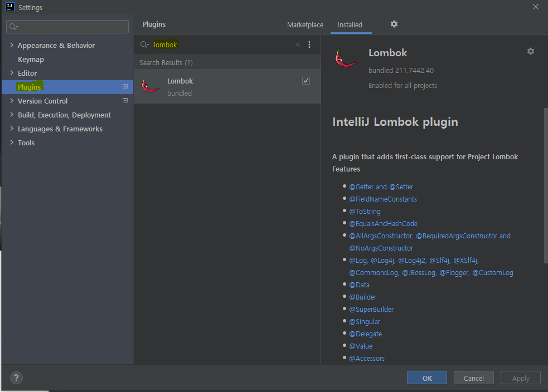The height and width of the screenshot is (392, 548).
Task: Open the @Value link
Action: pos(361,346)
